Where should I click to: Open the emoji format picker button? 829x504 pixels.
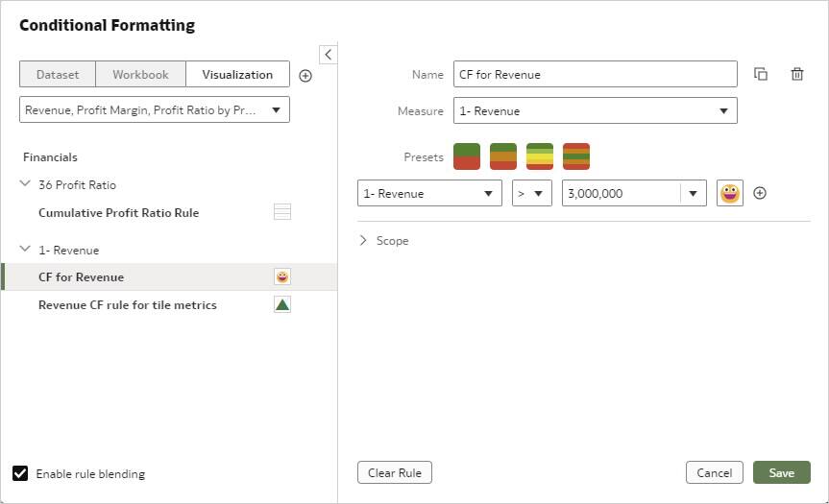tap(730, 193)
